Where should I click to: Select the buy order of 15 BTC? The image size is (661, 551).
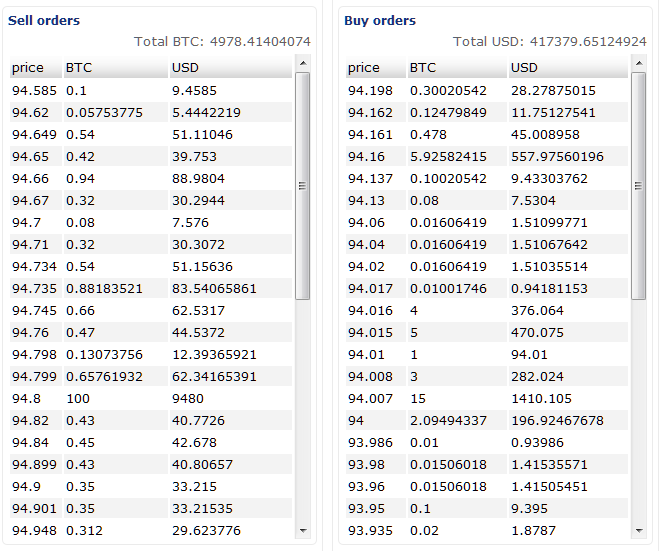pyautogui.click(x=487, y=398)
